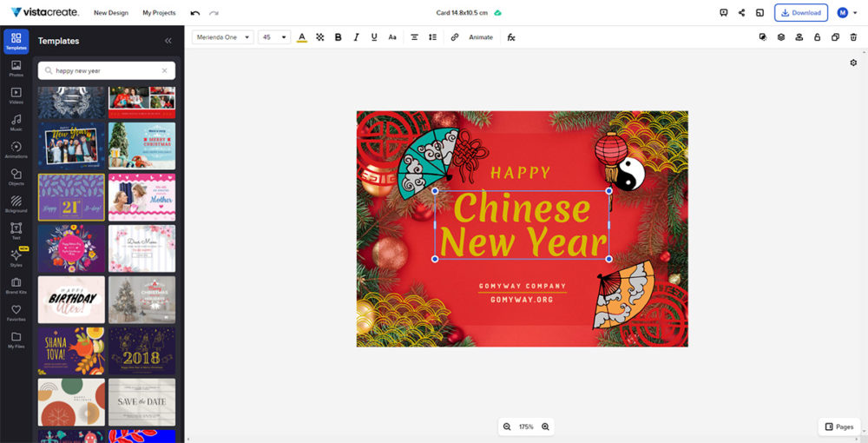Open the text color picker
868x443 pixels.
[302, 37]
